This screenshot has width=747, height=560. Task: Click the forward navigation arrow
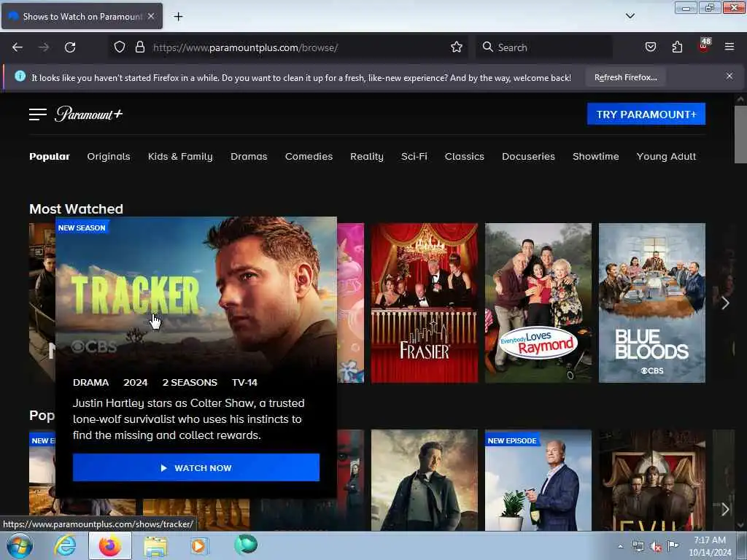(44, 47)
